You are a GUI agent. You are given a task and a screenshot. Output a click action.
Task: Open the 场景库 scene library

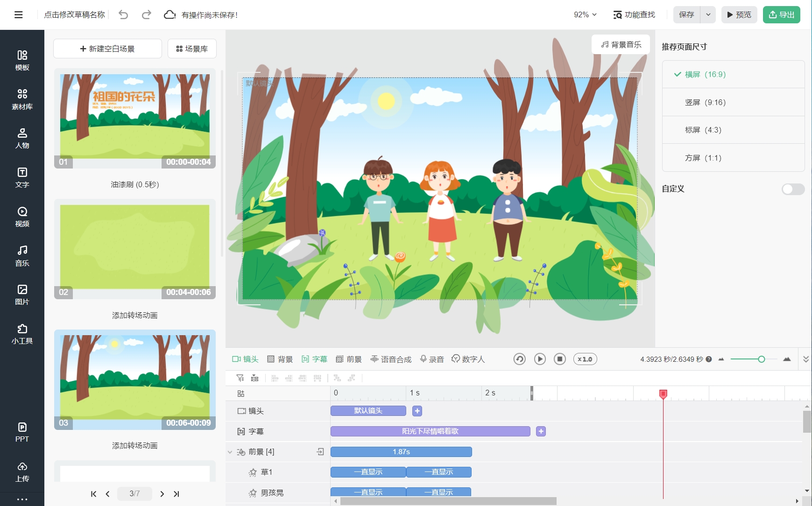coord(192,49)
